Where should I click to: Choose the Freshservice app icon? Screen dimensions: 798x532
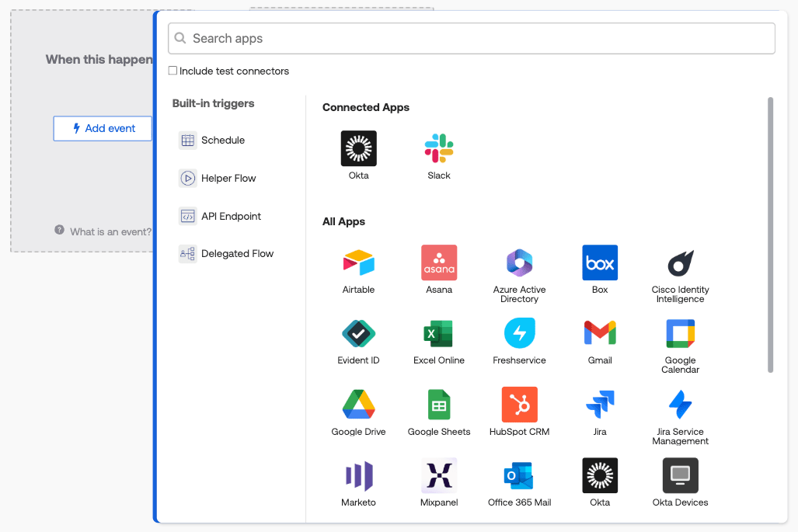[519, 334]
